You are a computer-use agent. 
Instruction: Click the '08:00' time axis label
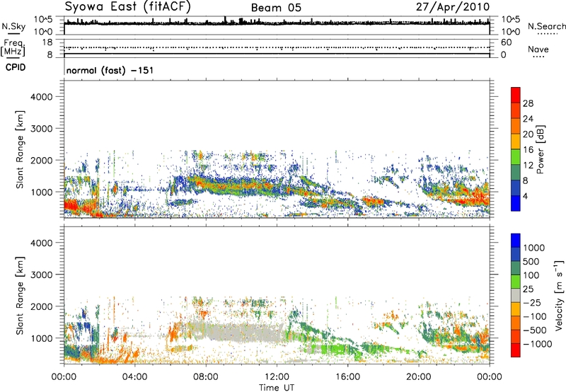(x=206, y=377)
